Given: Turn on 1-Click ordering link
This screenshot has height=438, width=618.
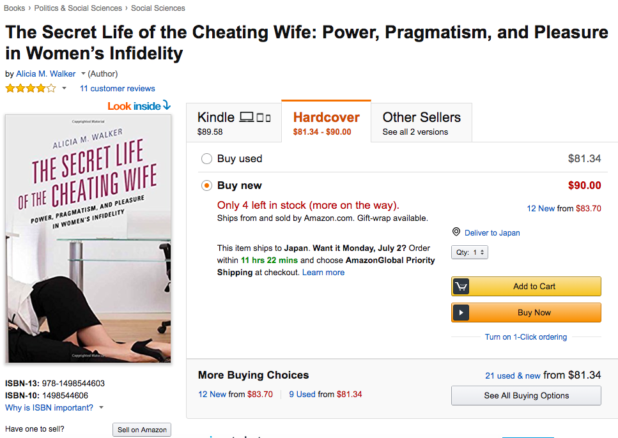Looking at the screenshot, I should tap(525, 337).
